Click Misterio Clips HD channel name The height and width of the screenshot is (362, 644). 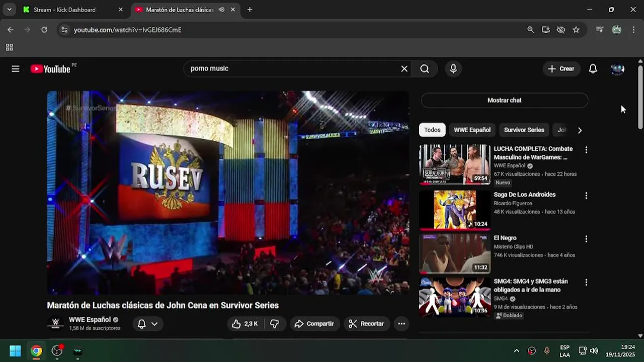[513, 247]
